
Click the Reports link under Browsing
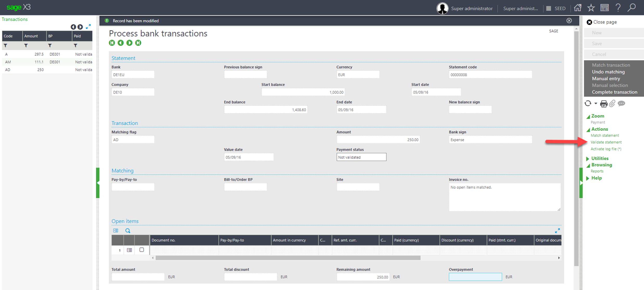(597, 171)
